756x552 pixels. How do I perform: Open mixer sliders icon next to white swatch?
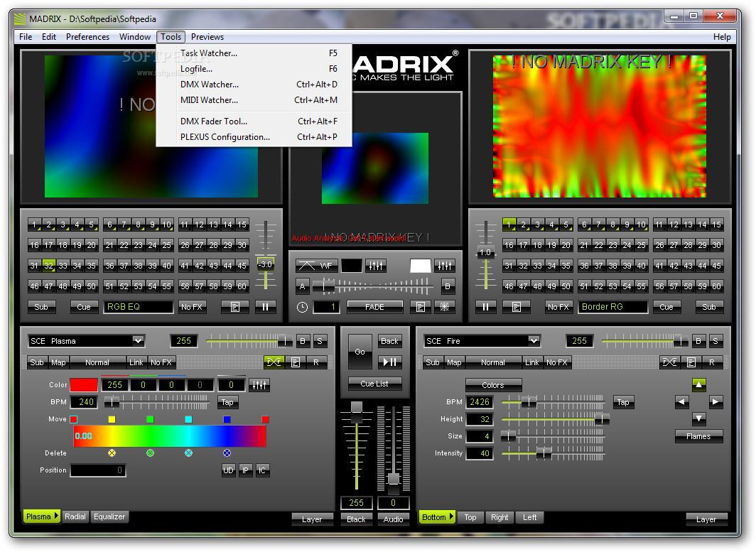445,266
